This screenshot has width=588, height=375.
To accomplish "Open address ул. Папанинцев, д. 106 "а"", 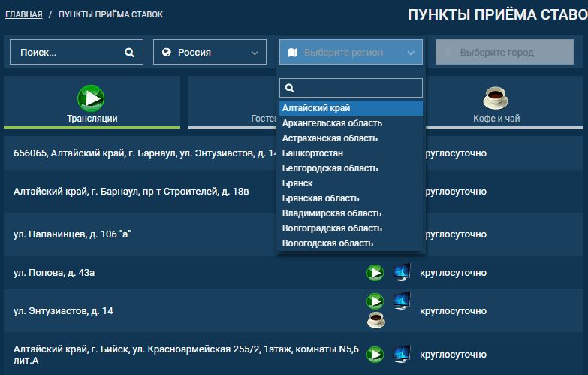I will pos(72,234).
